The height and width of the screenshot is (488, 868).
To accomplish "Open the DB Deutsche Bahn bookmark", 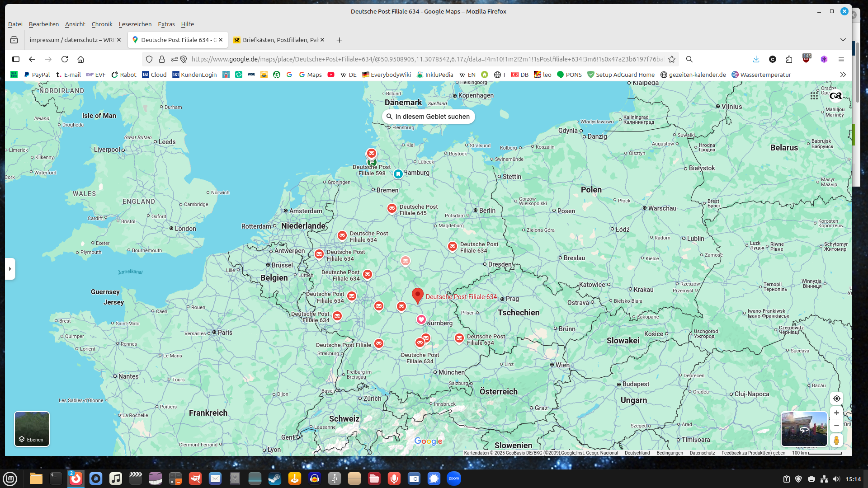I will click(x=520, y=75).
